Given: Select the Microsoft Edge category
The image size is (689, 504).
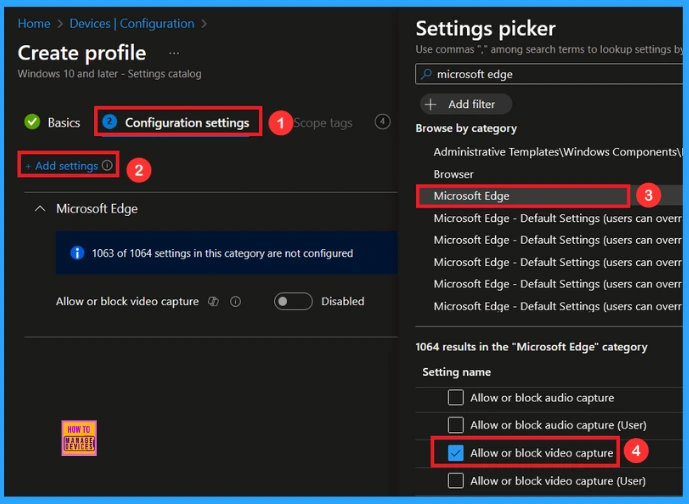Looking at the screenshot, I should [x=471, y=196].
